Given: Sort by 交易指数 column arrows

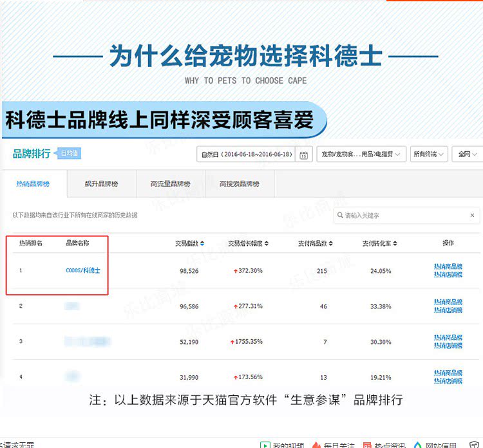Looking at the screenshot, I should pos(202,243).
